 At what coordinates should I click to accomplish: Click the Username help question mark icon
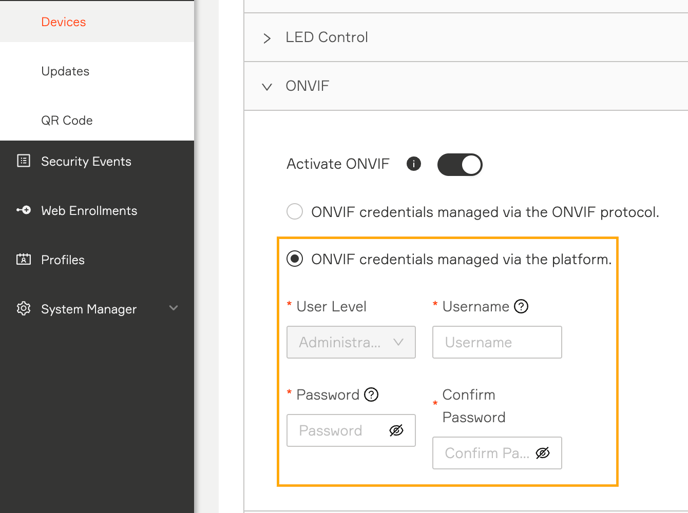point(521,306)
